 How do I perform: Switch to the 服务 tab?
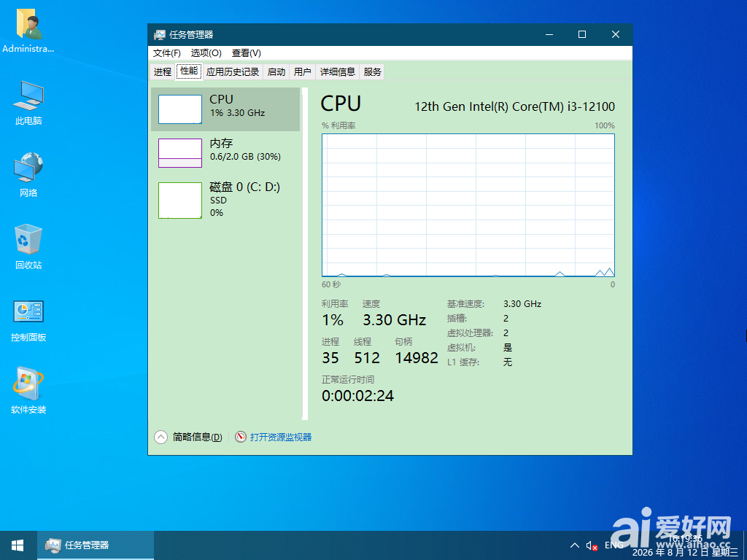pos(372,72)
